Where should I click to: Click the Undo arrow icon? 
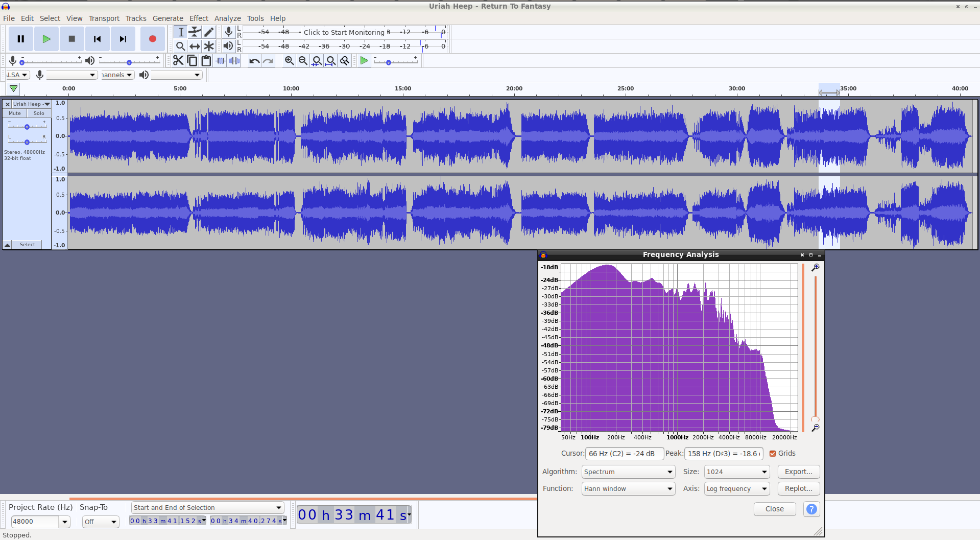tap(254, 61)
